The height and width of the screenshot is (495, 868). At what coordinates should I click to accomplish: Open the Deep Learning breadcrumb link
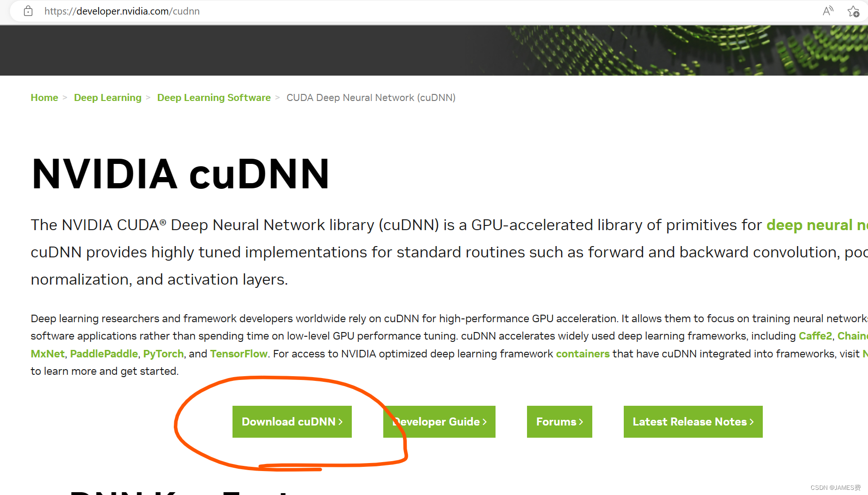(108, 98)
